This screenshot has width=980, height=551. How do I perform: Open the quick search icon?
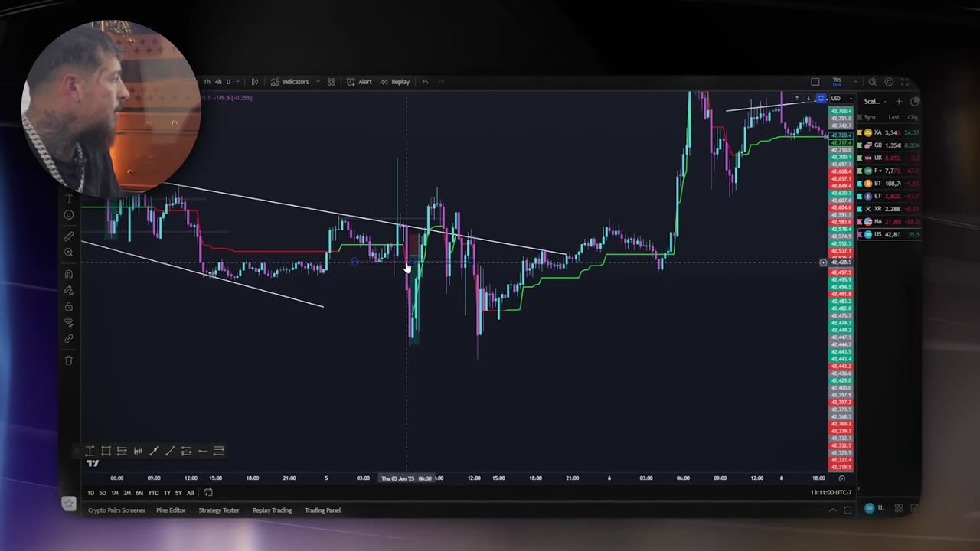coord(872,82)
